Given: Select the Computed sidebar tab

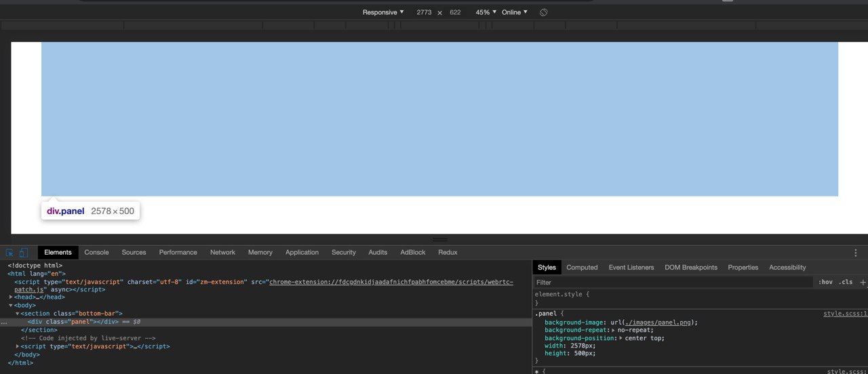Looking at the screenshot, I should pos(582,267).
